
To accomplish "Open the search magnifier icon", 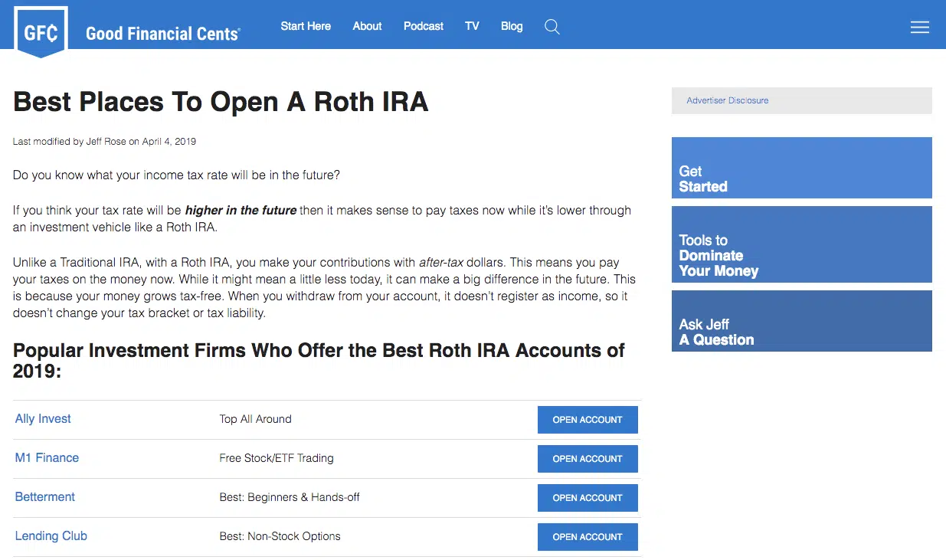I will (x=552, y=27).
